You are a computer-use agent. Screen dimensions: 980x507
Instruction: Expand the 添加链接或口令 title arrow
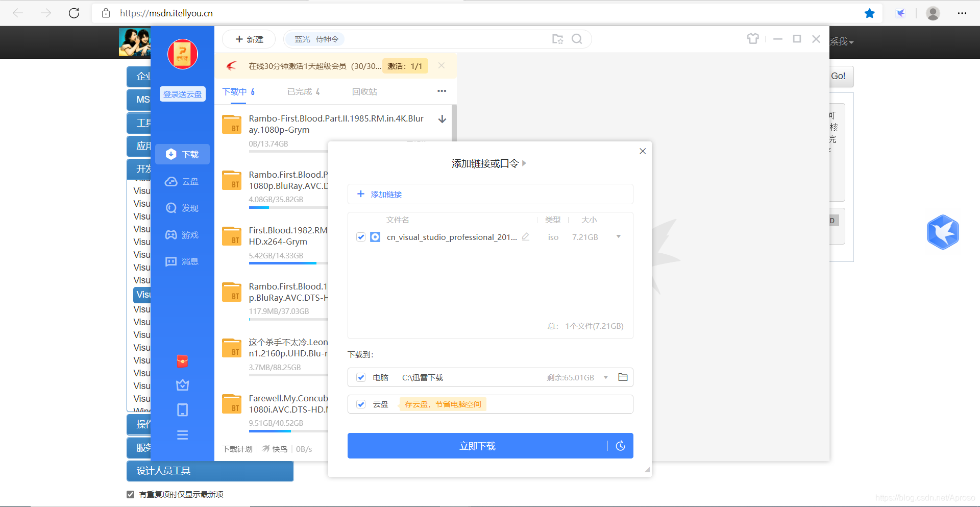click(x=524, y=163)
